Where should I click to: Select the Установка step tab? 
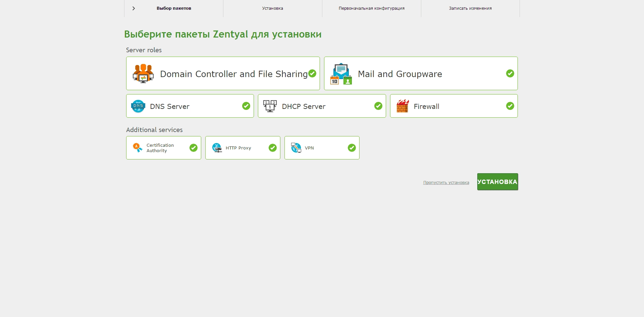(x=273, y=8)
